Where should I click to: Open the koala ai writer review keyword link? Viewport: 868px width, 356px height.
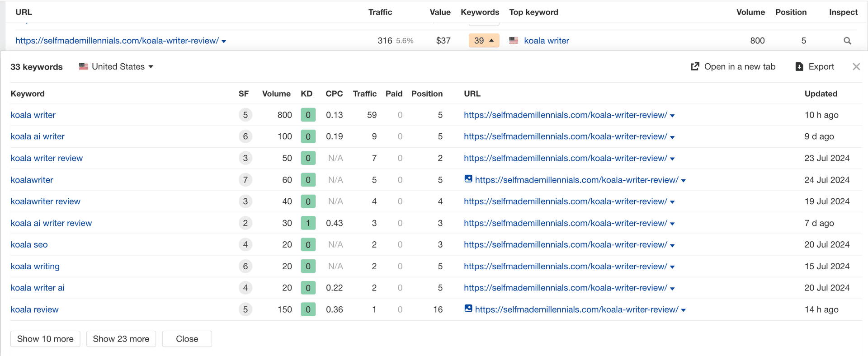(x=51, y=223)
